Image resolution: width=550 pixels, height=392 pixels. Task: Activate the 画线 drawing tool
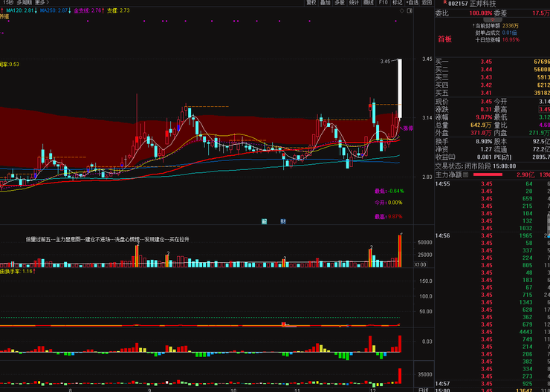click(x=369, y=3)
